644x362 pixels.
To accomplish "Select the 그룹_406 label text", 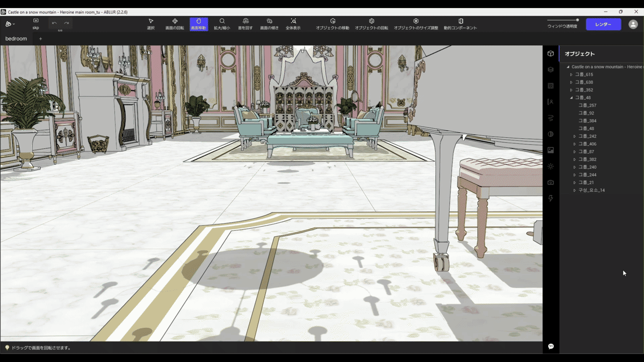I will tap(588, 144).
